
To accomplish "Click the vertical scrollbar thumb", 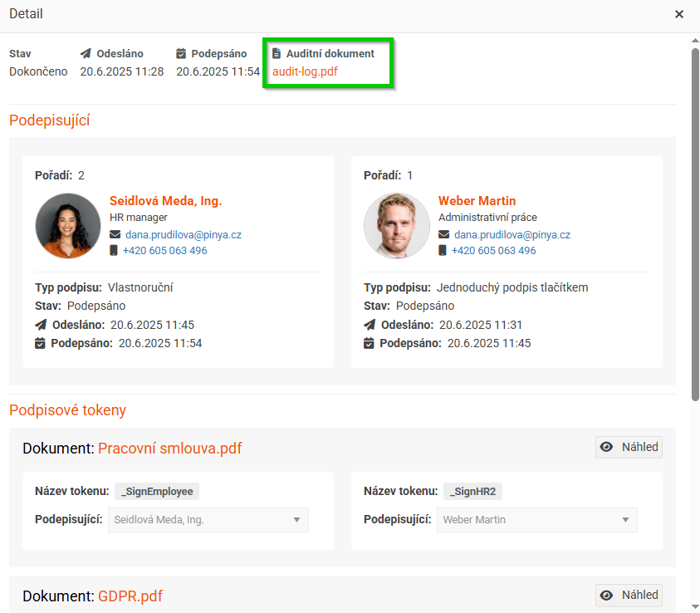I will tap(695, 224).
